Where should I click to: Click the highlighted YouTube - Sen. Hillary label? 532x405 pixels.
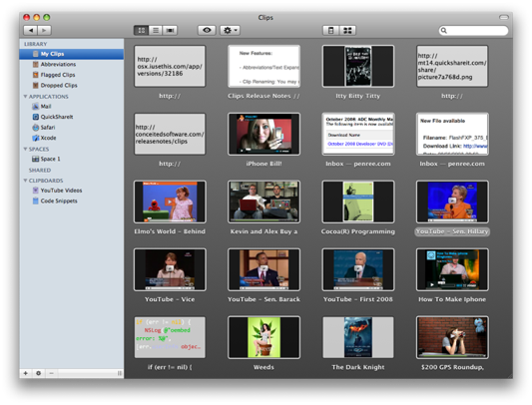point(452,231)
